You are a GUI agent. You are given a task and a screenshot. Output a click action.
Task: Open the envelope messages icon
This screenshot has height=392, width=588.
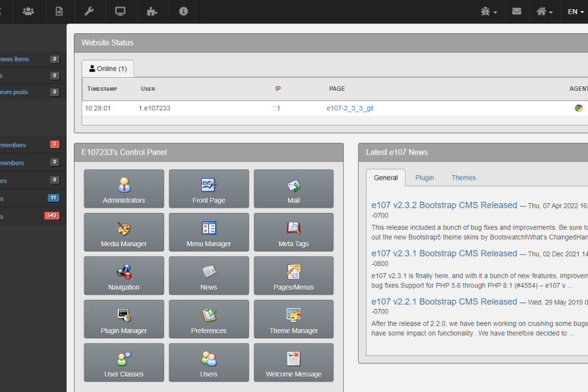pyautogui.click(x=517, y=11)
